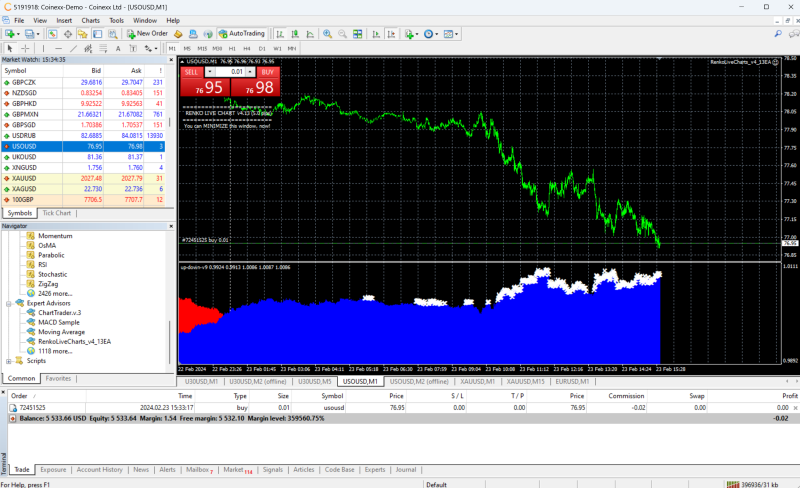Screen dimensions: 800x488
Task: Select the crosshair cursor tool
Action: tap(26, 48)
